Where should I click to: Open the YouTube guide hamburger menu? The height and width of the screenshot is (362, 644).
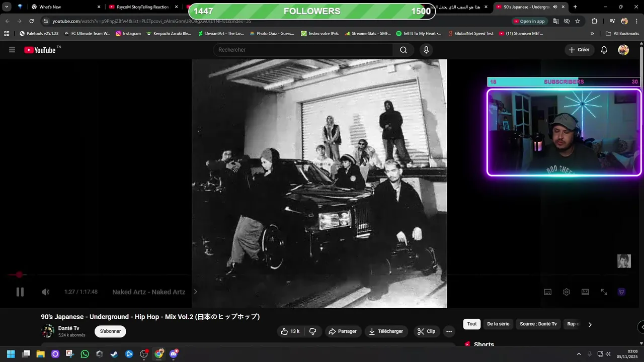pos(12,50)
